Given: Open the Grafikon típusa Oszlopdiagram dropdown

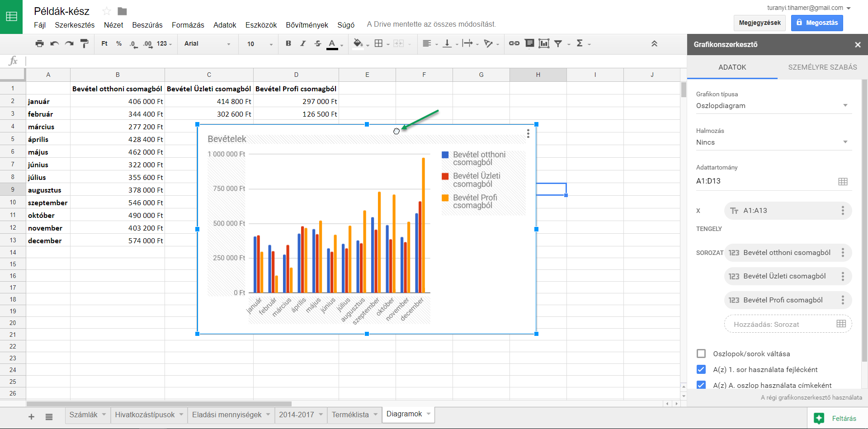Looking at the screenshot, I should point(771,106).
